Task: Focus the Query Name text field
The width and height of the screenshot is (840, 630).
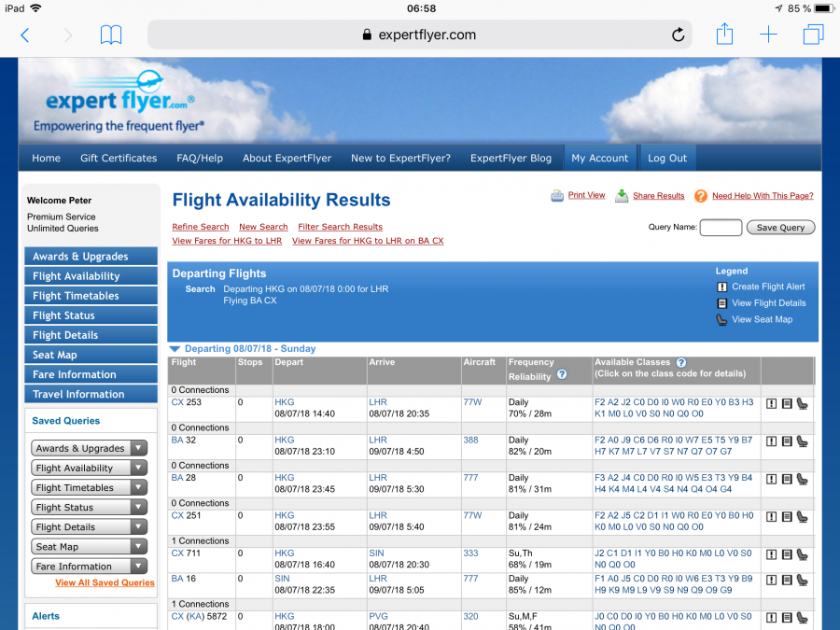Action: pos(721,228)
